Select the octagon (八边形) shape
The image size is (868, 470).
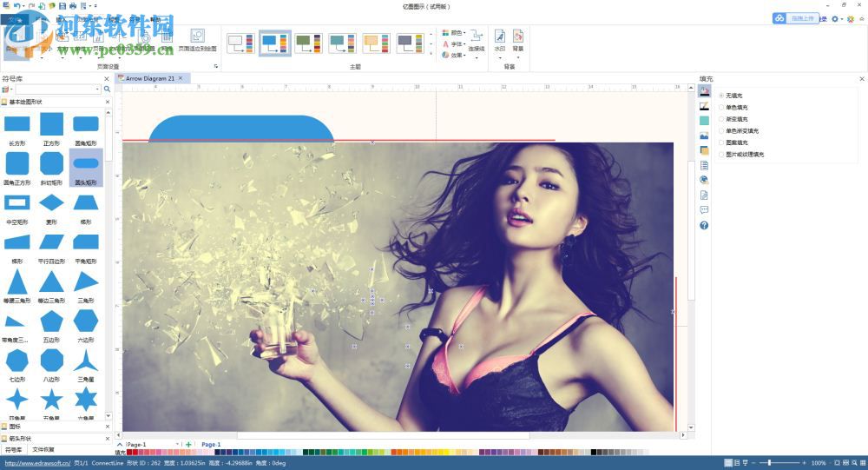(x=51, y=361)
